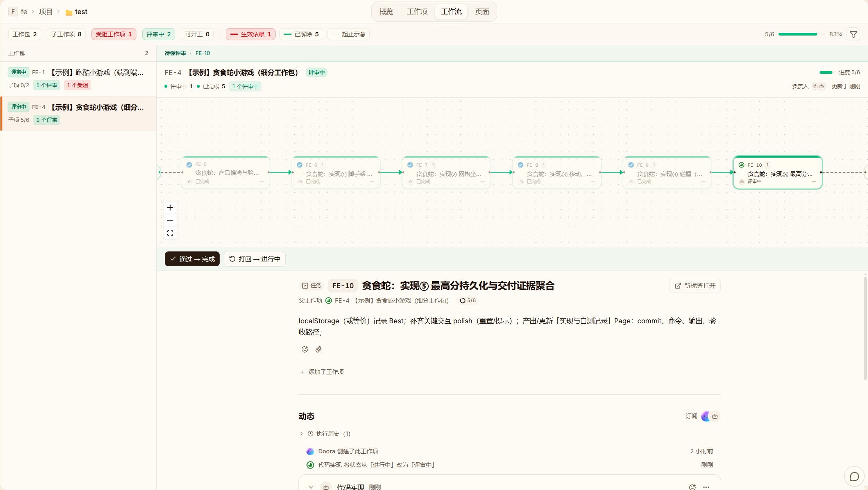The height and width of the screenshot is (490, 868).
Task: Click the FE-5 completed check icon
Action: tap(189, 164)
